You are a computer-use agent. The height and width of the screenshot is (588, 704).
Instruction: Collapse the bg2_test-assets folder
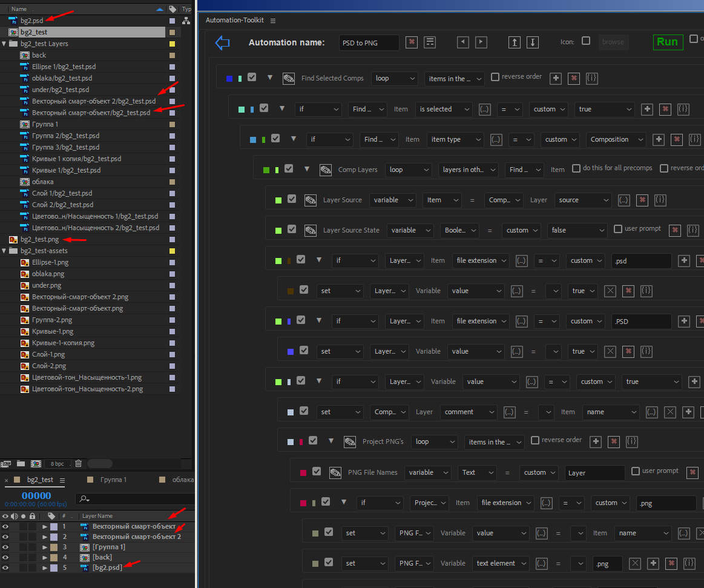tap(4, 251)
